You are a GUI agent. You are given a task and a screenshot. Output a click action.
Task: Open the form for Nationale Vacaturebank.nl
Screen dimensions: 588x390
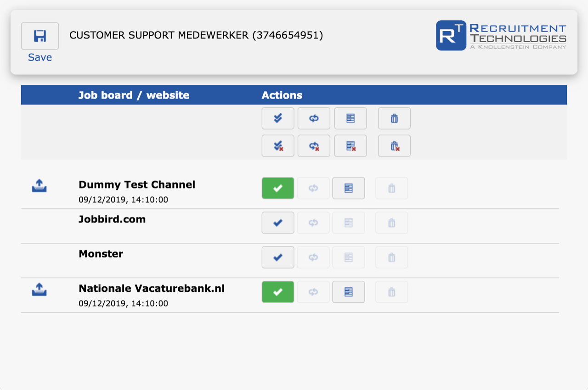pyautogui.click(x=348, y=292)
